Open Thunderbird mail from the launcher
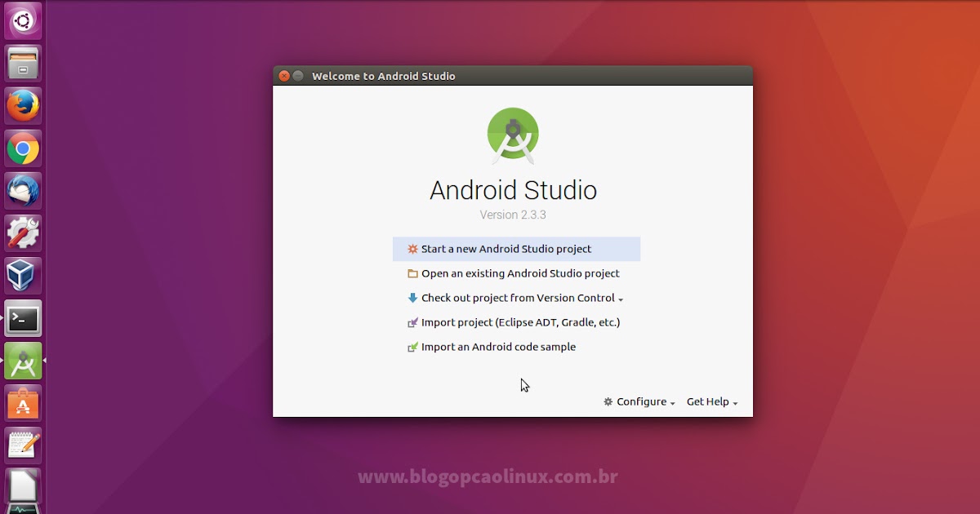Image resolution: width=980 pixels, height=514 pixels. click(23, 191)
